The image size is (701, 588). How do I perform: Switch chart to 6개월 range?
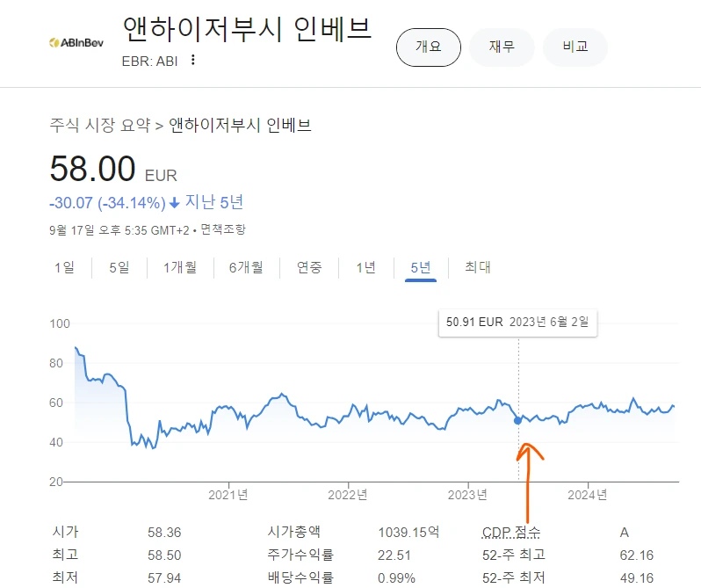point(246,267)
